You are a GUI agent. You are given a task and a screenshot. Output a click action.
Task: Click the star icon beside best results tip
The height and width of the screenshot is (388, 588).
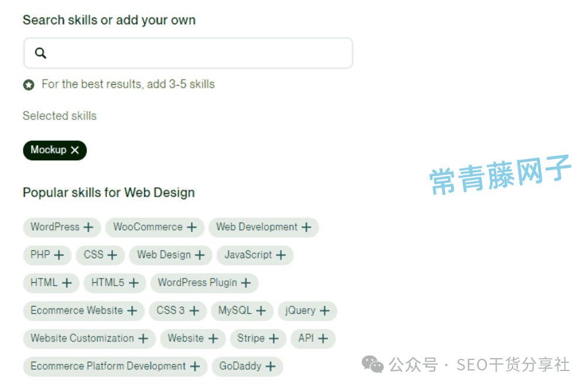29,85
